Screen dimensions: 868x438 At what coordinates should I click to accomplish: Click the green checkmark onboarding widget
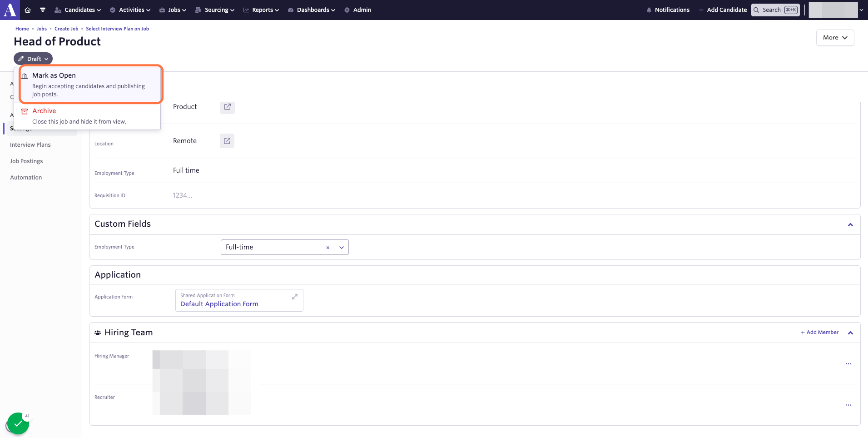[18, 423]
